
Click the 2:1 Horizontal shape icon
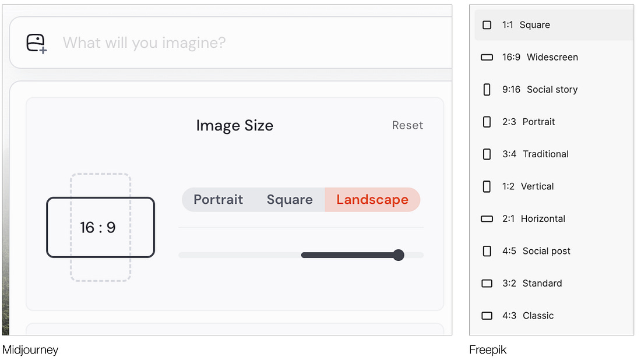click(487, 219)
